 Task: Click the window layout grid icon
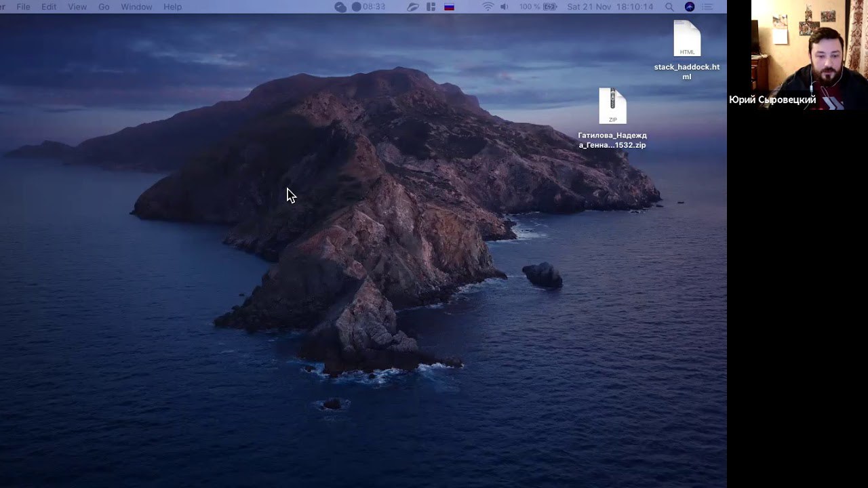tap(431, 7)
